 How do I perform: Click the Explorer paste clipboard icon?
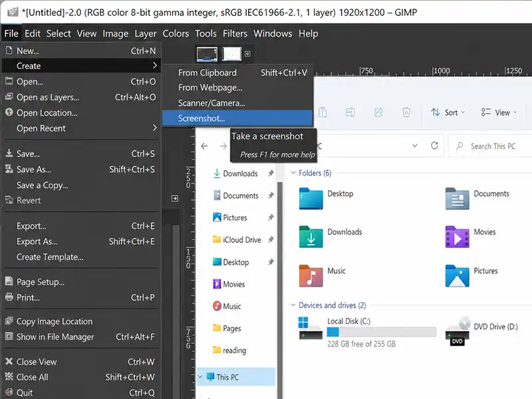click(x=323, y=112)
